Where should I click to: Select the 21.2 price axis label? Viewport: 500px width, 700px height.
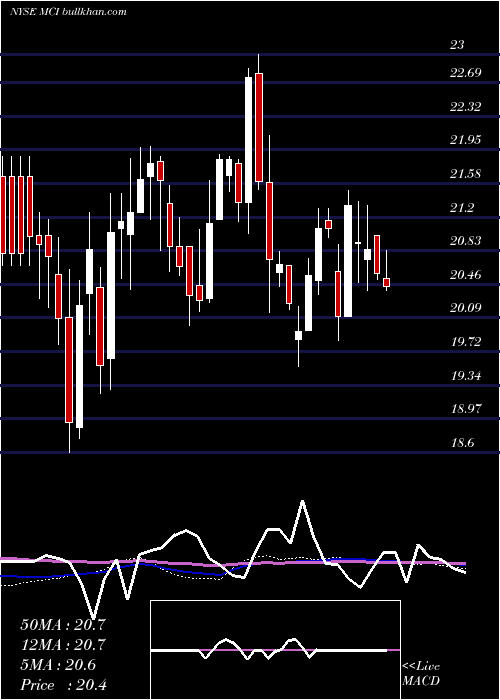[x=462, y=208]
